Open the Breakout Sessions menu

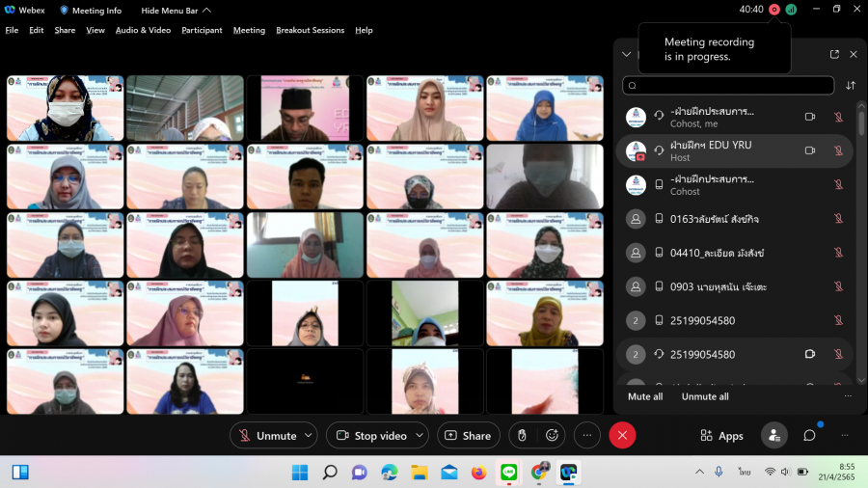point(310,30)
